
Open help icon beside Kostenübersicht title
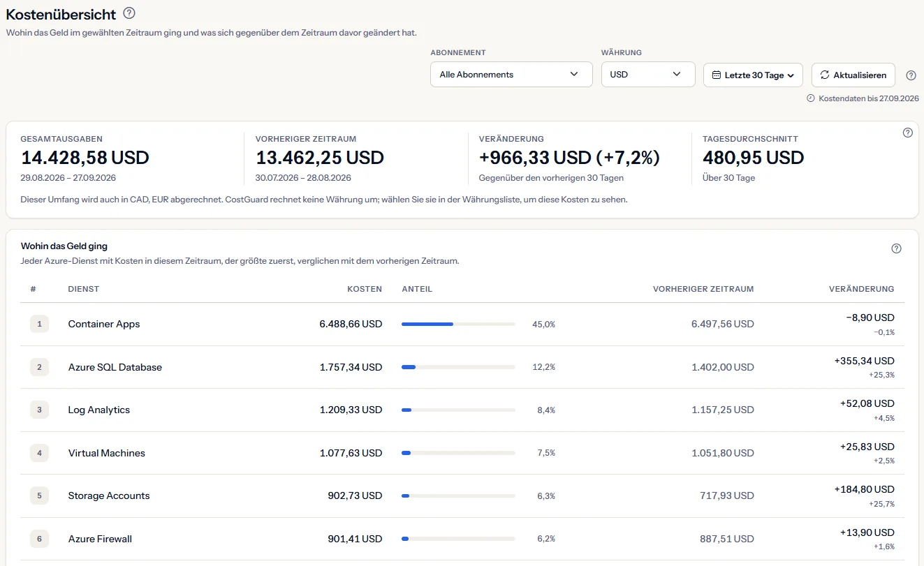pyautogui.click(x=129, y=13)
